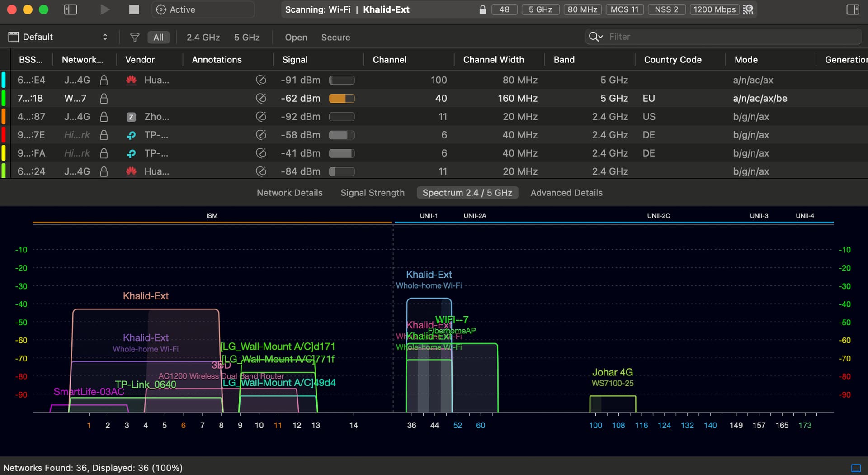Toggle the left sidebar panel icon
This screenshot has width=868, height=475.
[71, 9]
